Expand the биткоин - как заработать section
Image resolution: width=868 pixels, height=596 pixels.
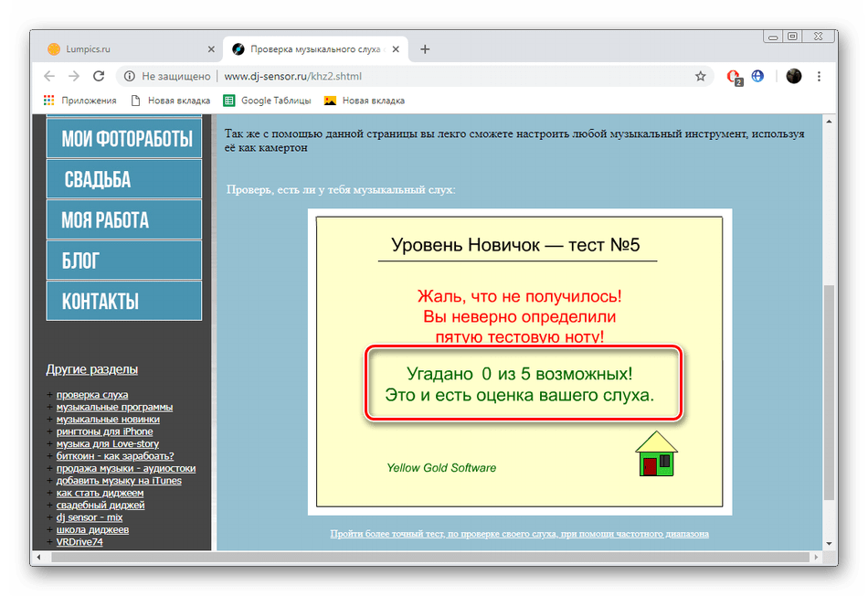[x=113, y=455]
